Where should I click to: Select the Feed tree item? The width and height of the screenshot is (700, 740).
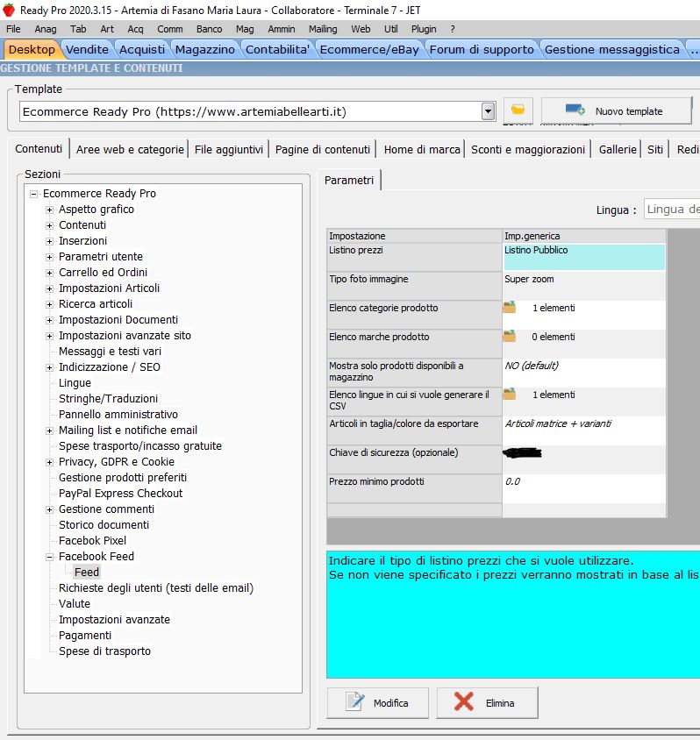coord(87,573)
